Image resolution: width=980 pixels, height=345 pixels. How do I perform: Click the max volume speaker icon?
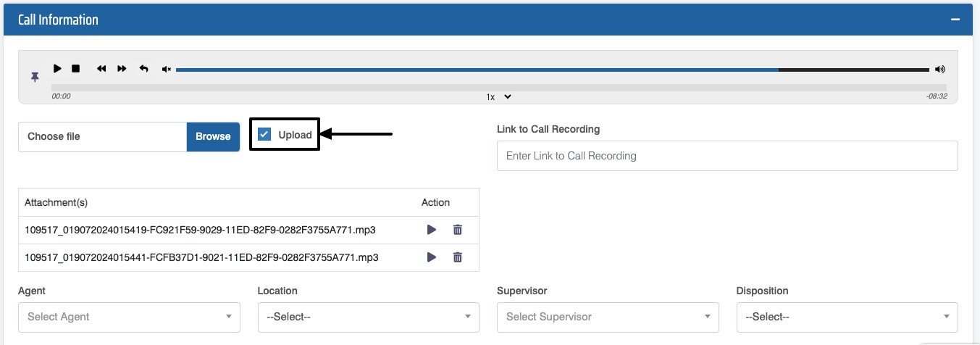coord(940,70)
